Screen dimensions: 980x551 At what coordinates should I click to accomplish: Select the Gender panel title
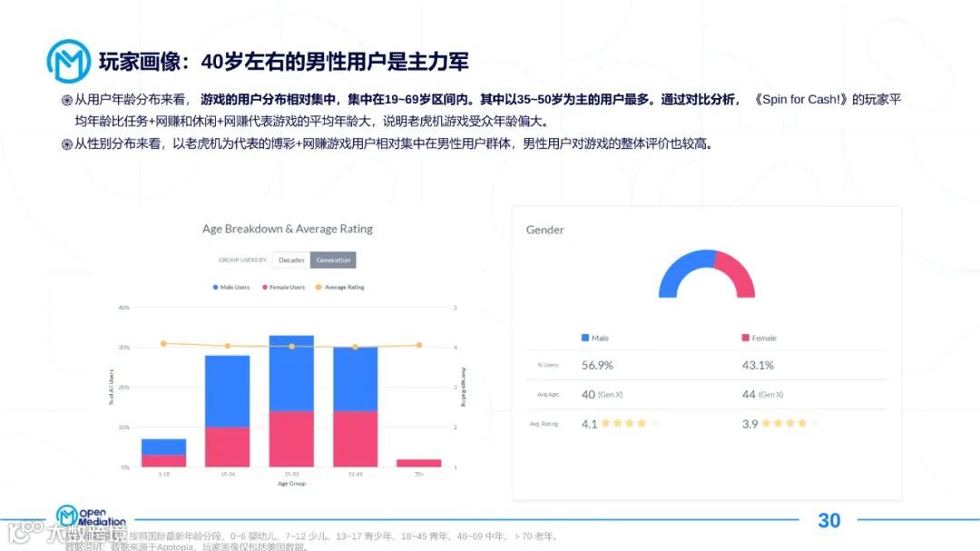[x=544, y=230]
